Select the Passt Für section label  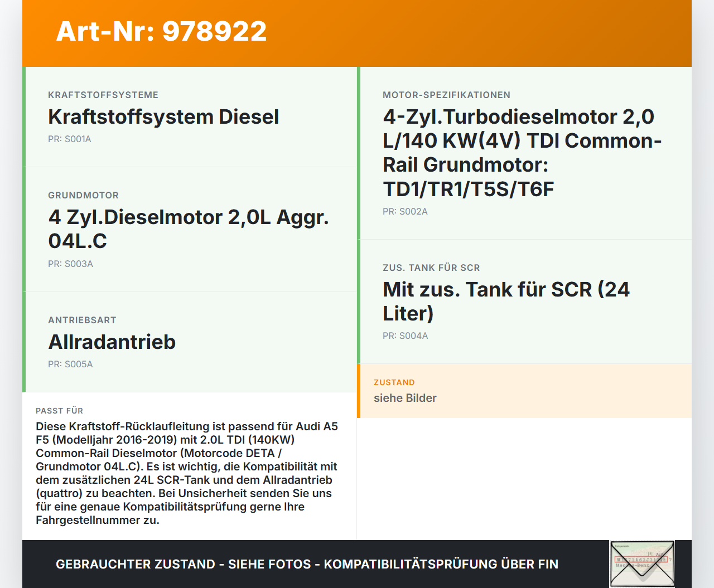coord(59,410)
